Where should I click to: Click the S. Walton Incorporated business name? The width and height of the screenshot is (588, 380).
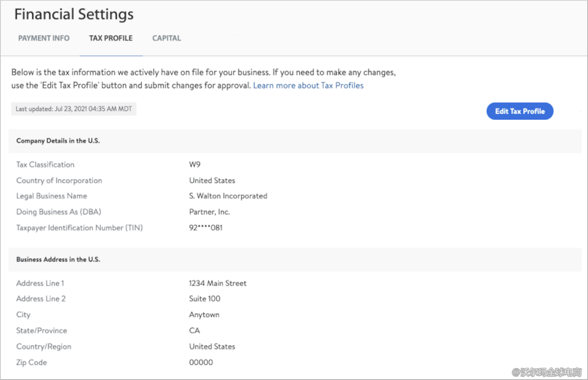point(228,196)
